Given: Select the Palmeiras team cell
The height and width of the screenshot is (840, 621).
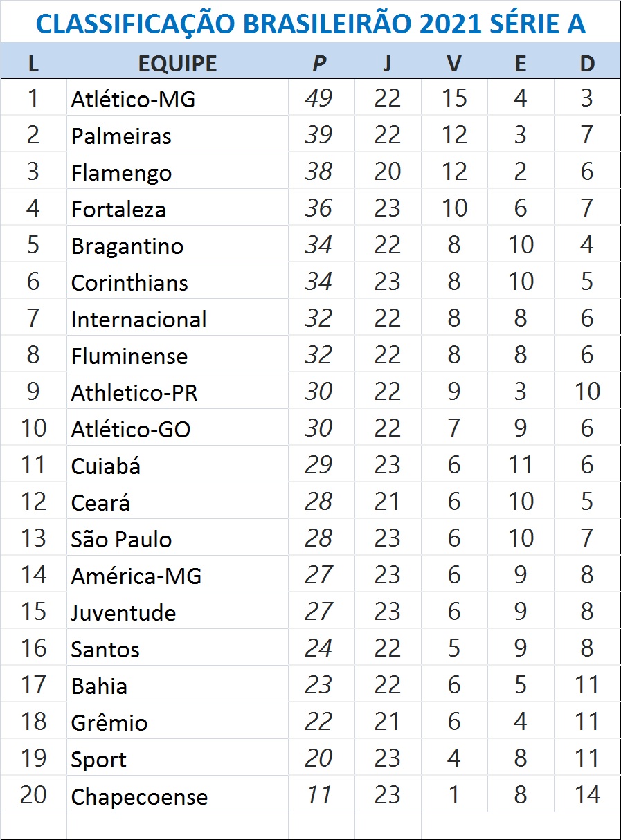Looking at the screenshot, I should click(121, 136).
